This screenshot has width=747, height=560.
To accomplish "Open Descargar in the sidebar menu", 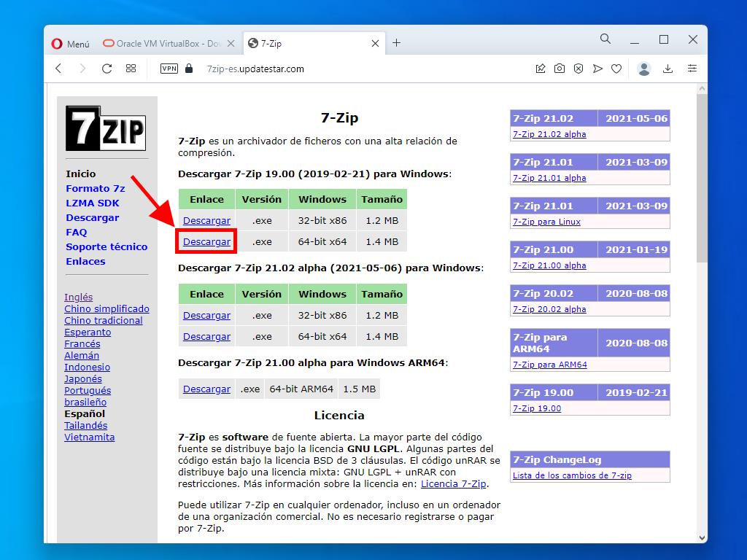I will (93, 217).
